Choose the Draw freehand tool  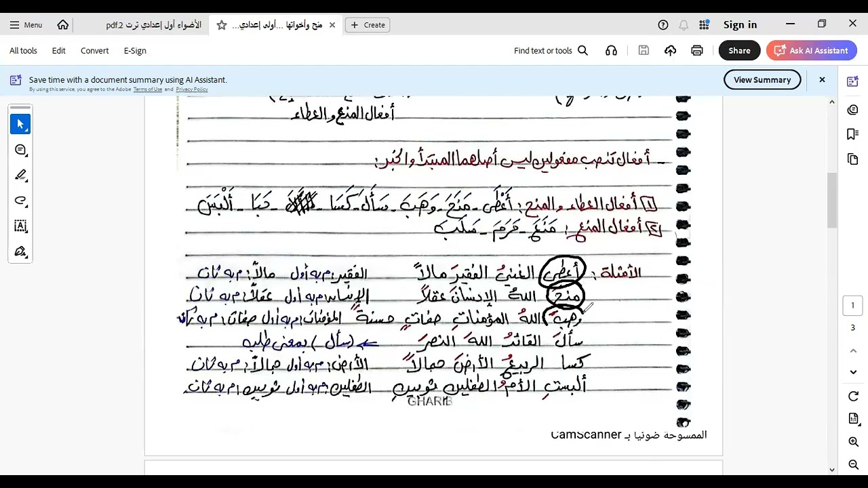coord(20,201)
